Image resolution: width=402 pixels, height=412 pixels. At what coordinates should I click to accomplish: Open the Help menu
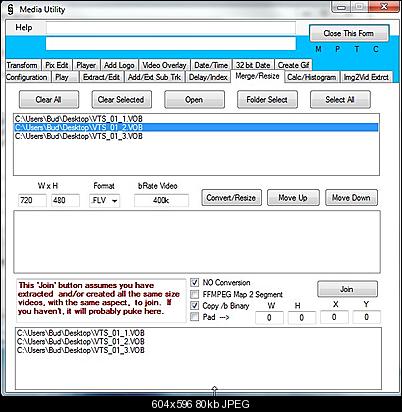pyautogui.click(x=24, y=27)
